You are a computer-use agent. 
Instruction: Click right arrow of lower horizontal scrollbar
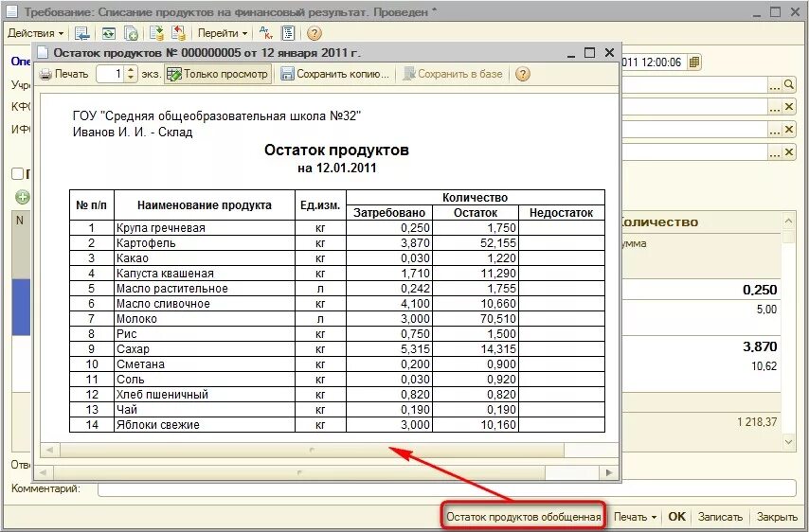tap(609, 472)
